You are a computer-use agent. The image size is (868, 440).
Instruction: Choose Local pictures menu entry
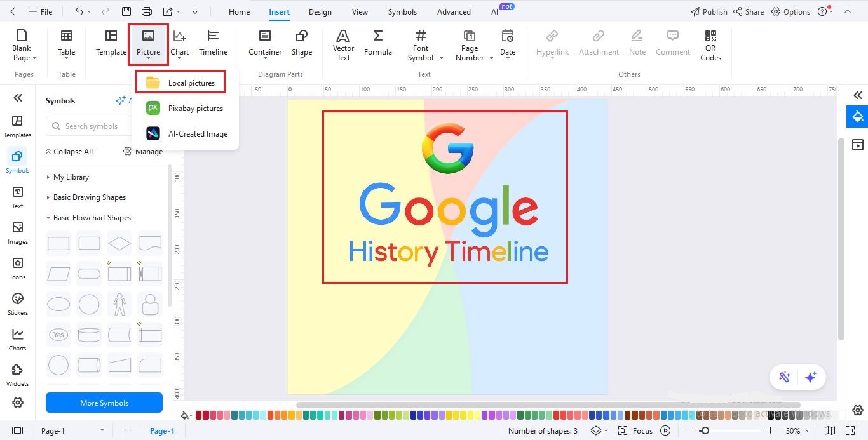(180, 83)
